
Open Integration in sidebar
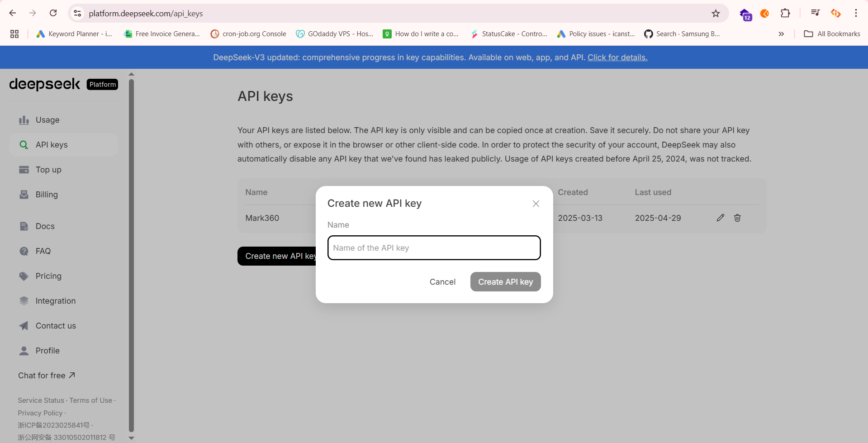coord(63,301)
